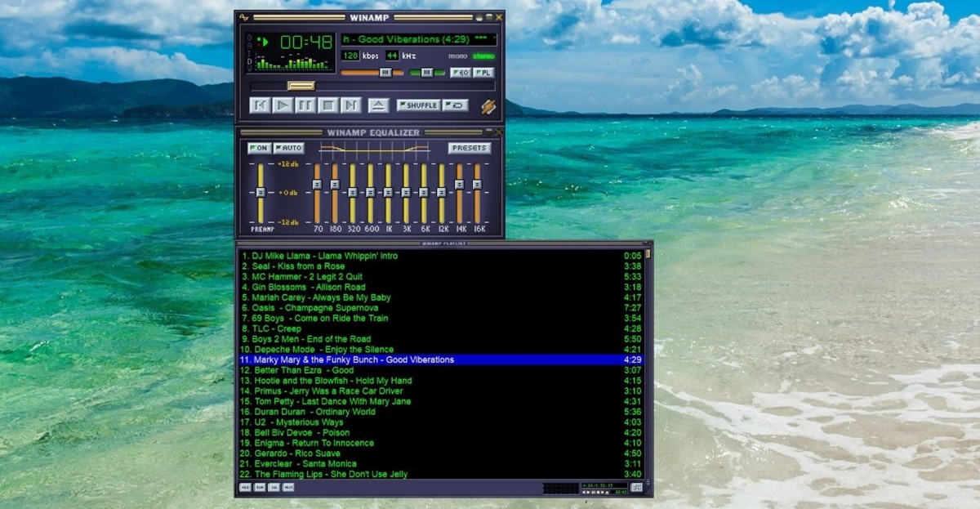Image resolution: width=980 pixels, height=509 pixels.
Task: Select "13. Hootie and the Blowfish - Hold My Hand"
Action: point(441,381)
